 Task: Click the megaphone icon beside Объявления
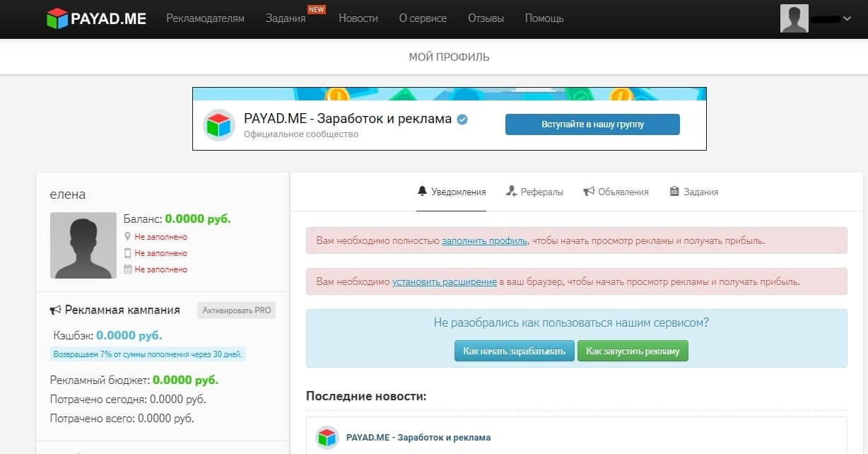point(589,192)
